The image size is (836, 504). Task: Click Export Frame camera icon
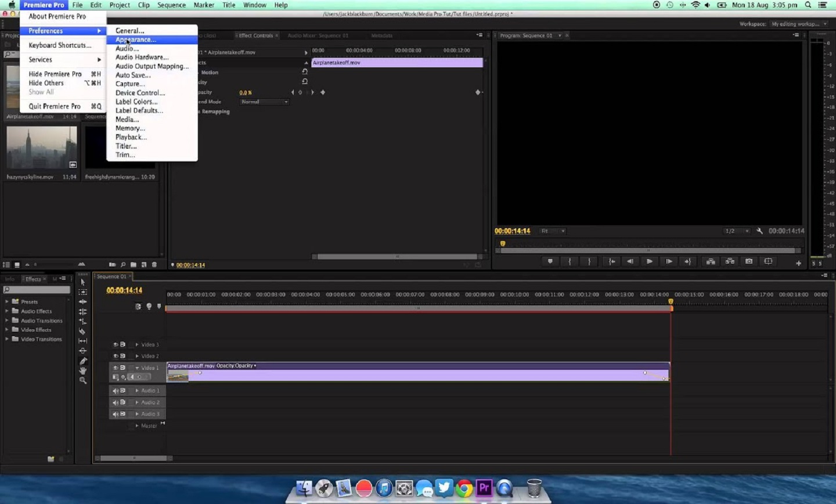[x=749, y=261]
